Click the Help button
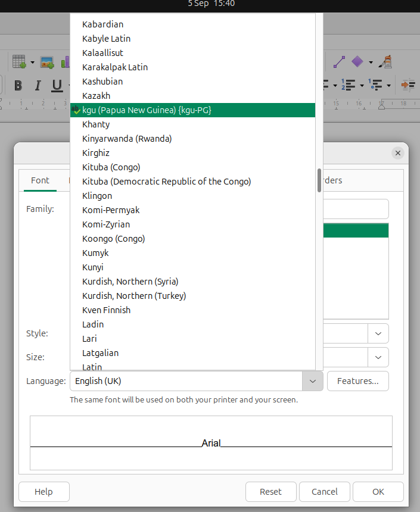Screen dimensions: 420x512 point(44,492)
